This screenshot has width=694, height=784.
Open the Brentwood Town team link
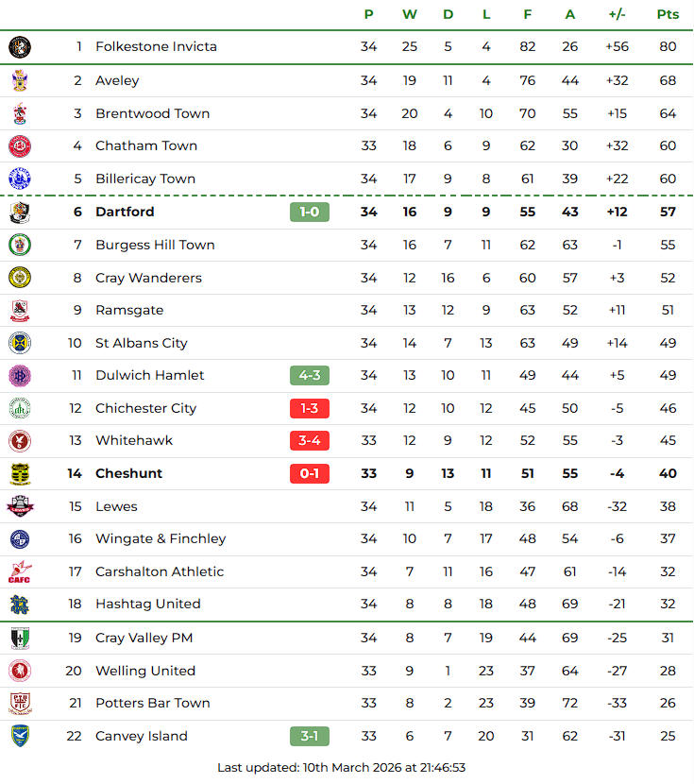click(x=152, y=113)
